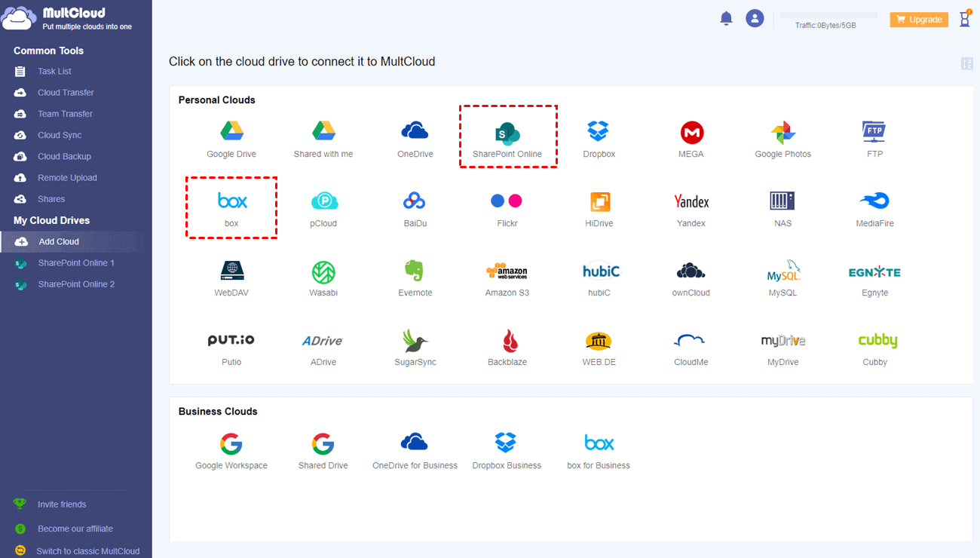
Task: Click the MultCloud logo
Action: coord(66,18)
